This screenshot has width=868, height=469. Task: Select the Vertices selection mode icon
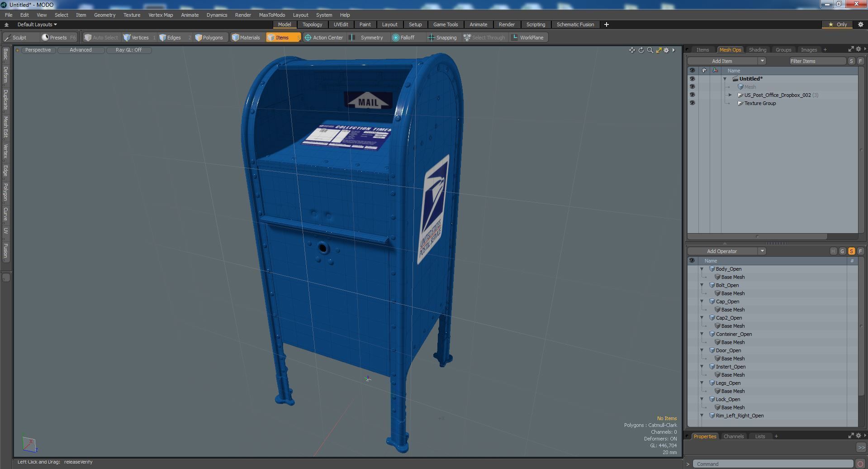[127, 37]
